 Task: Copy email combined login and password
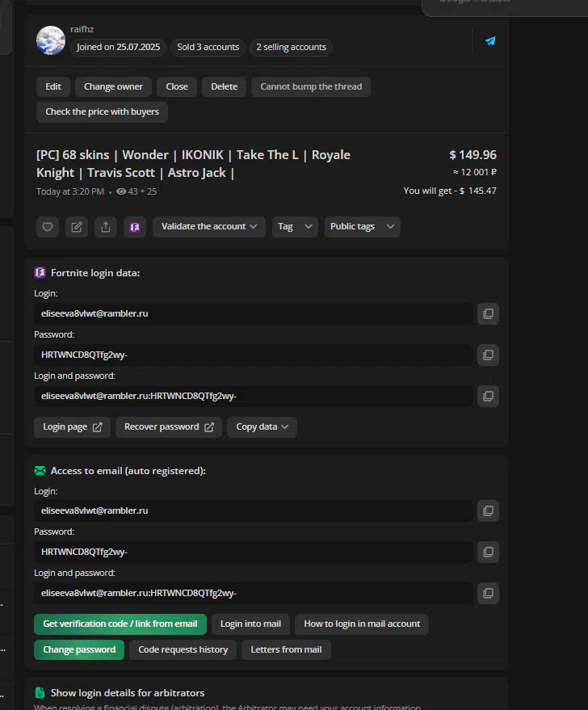pos(488,593)
